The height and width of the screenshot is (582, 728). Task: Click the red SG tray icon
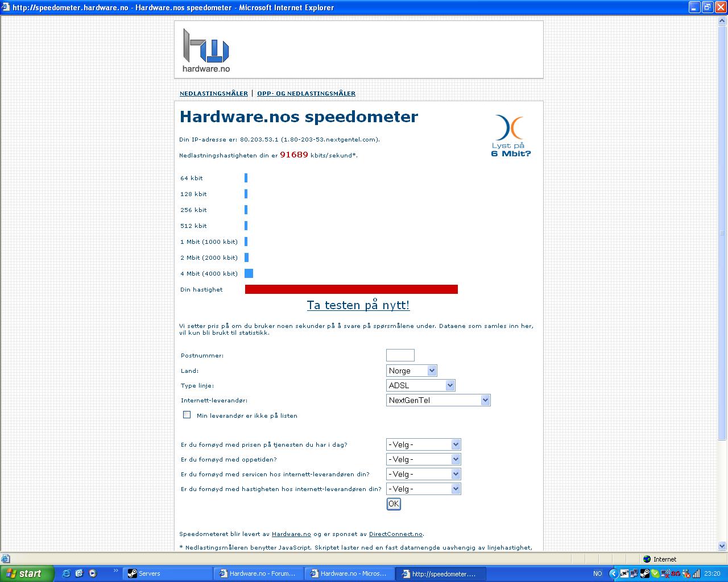point(676,573)
